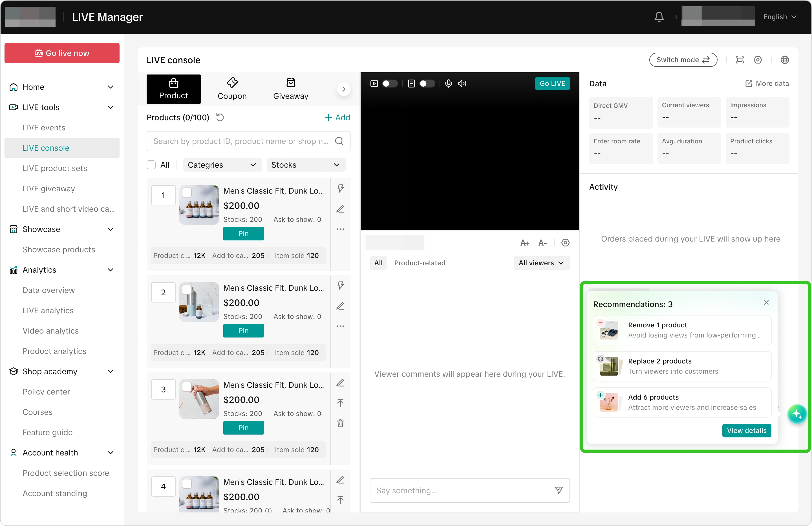The height and width of the screenshot is (526, 812).
Task: Open more options for product 2
Action: pyautogui.click(x=340, y=326)
